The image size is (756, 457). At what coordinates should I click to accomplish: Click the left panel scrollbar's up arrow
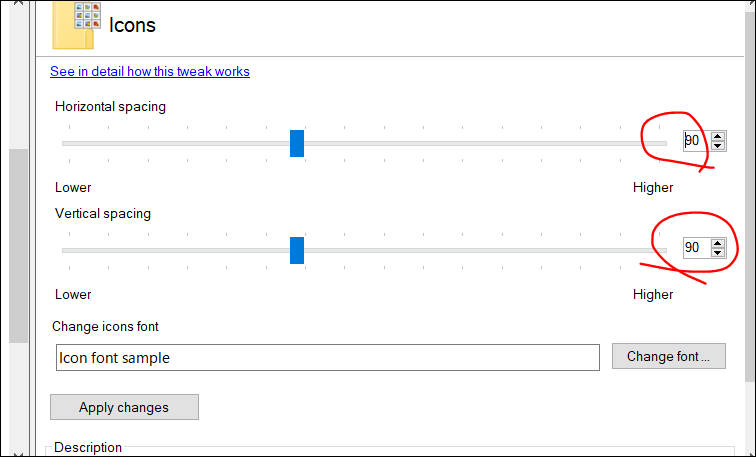[x=18, y=3]
